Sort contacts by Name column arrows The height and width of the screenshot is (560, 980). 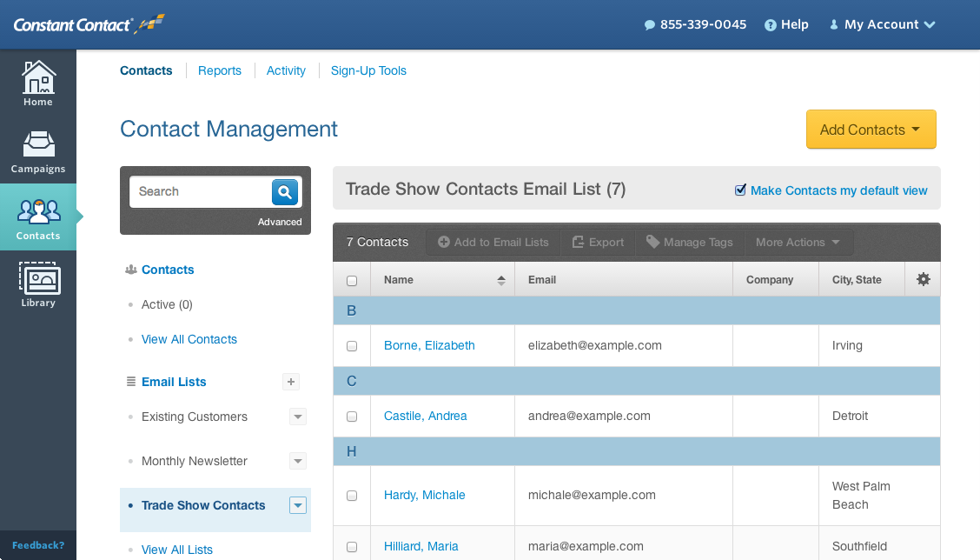click(x=501, y=280)
